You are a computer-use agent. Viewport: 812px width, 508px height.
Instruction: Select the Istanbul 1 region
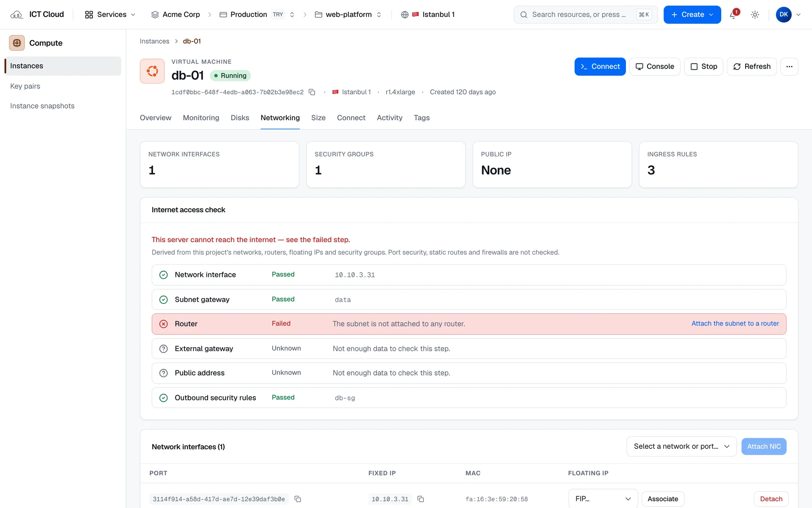coord(428,14)
